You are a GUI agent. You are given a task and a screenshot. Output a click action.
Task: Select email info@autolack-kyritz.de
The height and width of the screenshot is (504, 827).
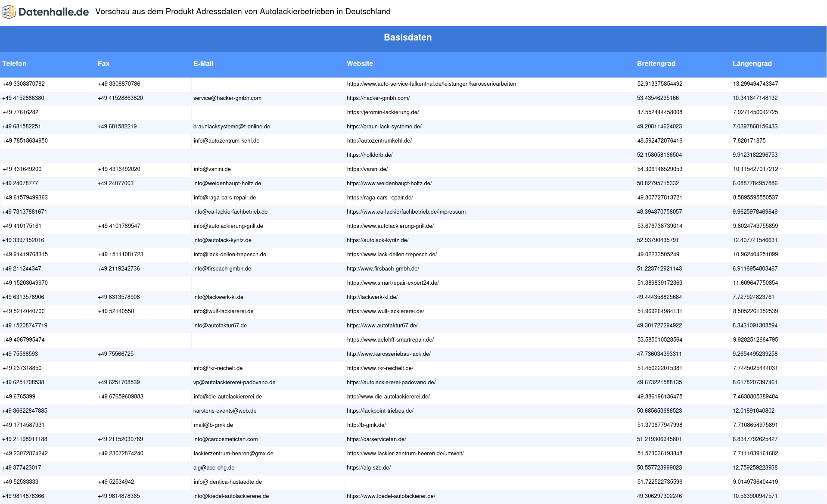tap(222, 240)
